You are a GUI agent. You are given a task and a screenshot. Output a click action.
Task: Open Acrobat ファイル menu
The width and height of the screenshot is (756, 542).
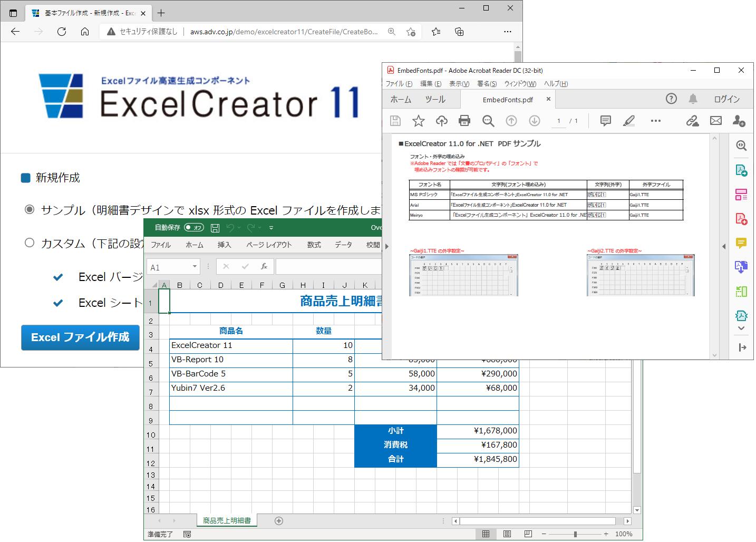(399, 84)
